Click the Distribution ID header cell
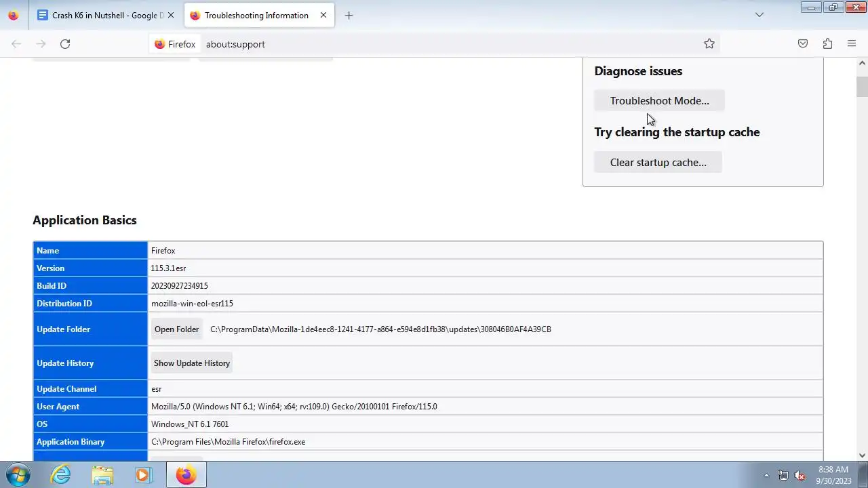 (x=90, y=304)
